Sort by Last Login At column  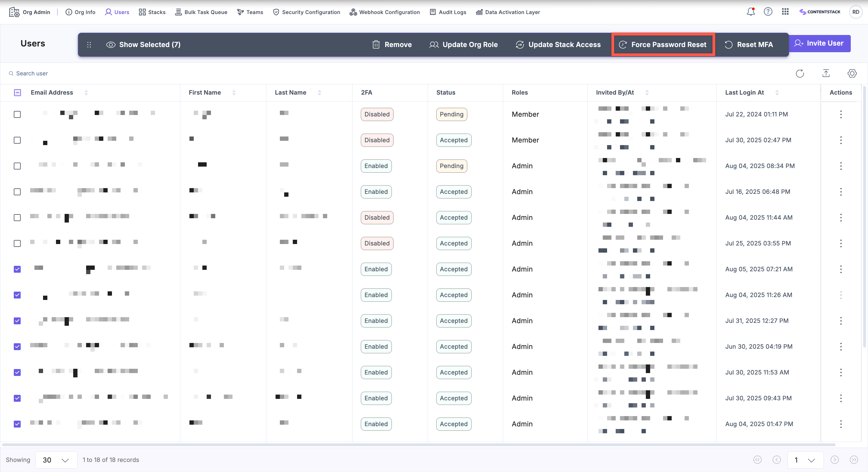coord(777,93)
